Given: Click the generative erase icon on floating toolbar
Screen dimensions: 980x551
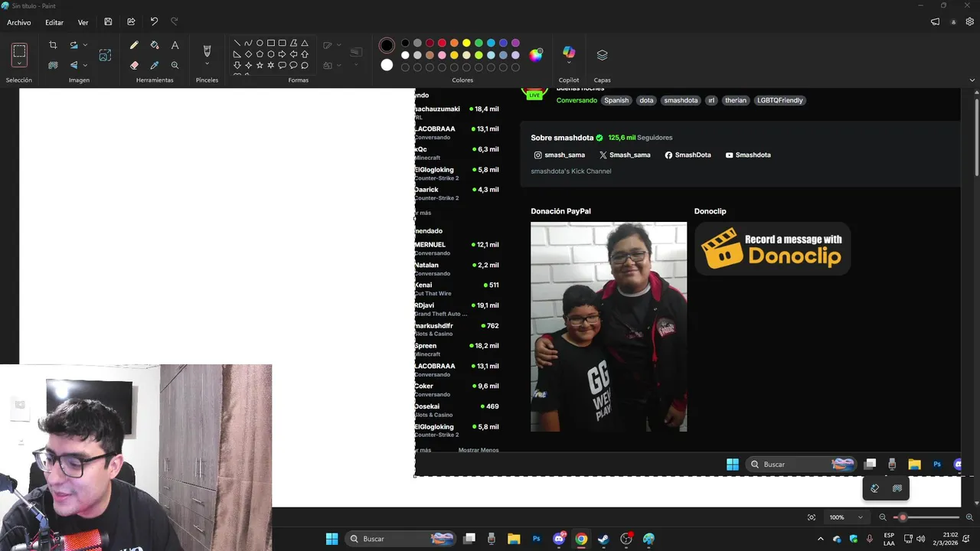Looking at the screenshot, I should click(875, 488).
